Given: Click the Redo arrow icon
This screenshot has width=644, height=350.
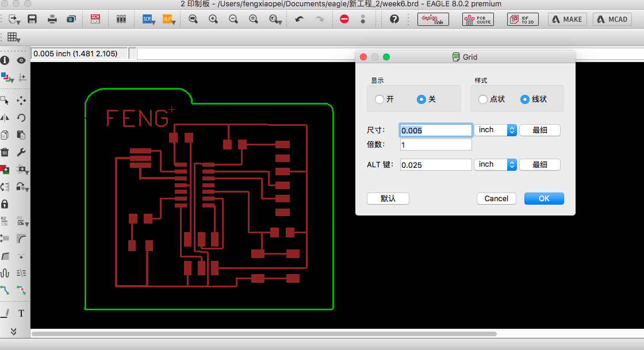Looking at the screenshot, I should point(320,19).
